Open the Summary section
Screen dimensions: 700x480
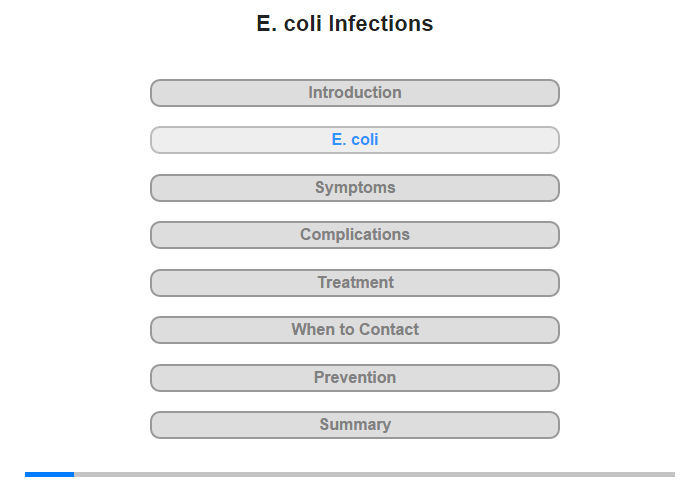pos(354,425)
